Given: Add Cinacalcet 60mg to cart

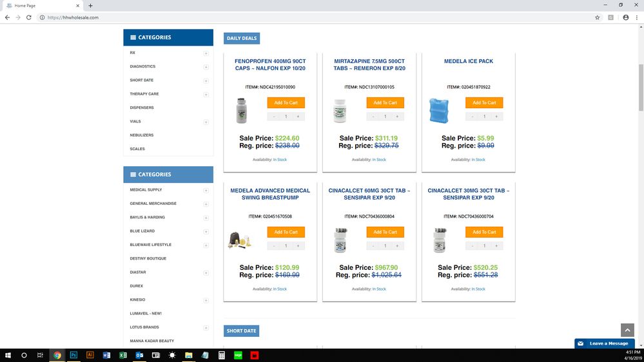Looking at the screenshot, I should click(x=385, y=232).
